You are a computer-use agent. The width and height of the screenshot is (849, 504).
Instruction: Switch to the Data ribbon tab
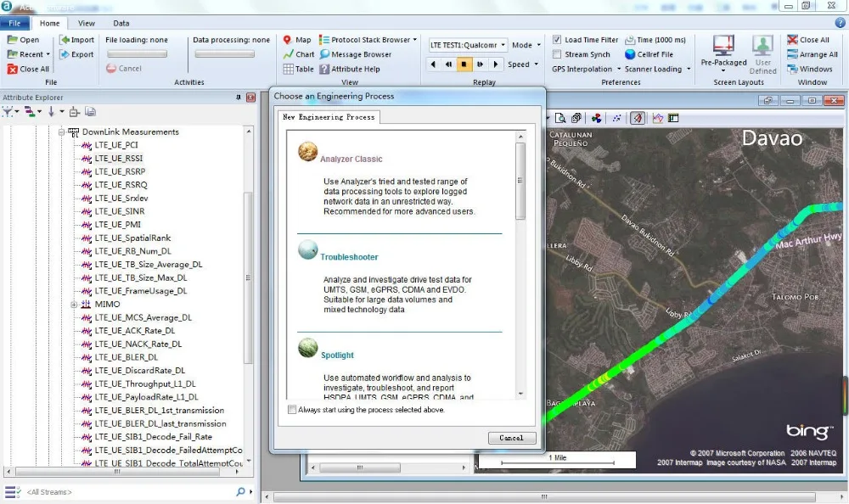[x=121, y=23]
